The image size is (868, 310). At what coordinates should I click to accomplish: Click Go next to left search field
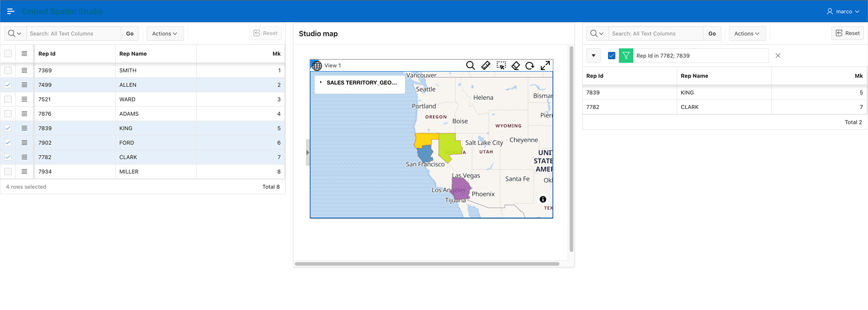click(x=130, y=33)
